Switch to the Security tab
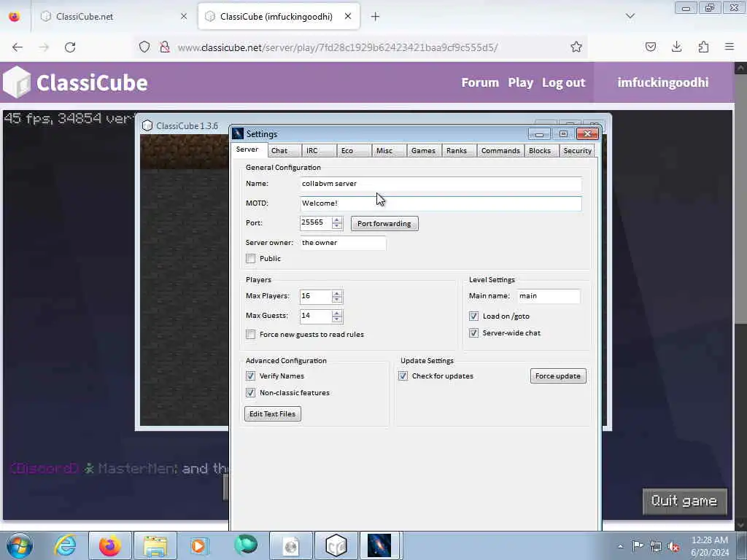This screenshot has height=560, width=747. click(578, 150)
